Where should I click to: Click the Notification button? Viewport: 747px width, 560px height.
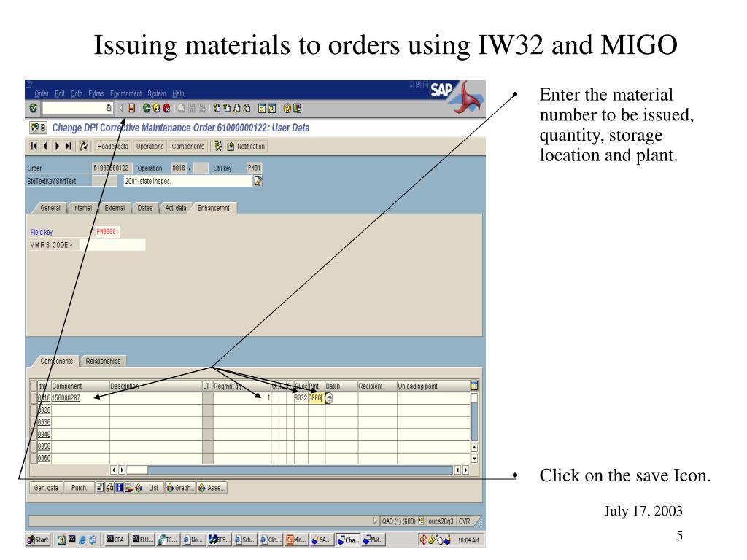(x=247, y=146)
